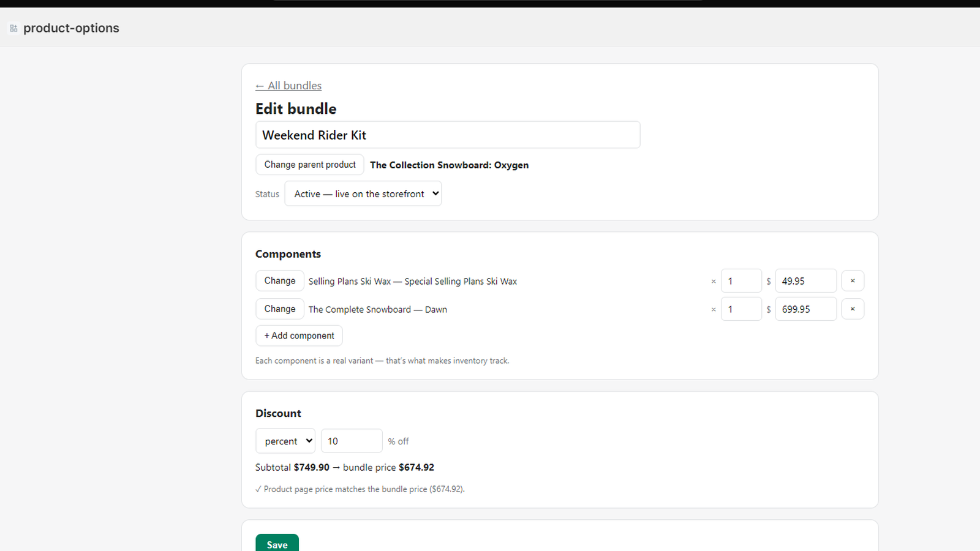The height and width of the screenshot is (551, 980).
Task: Click the discount value field showing 10
Action: click(x=352, y=441)
